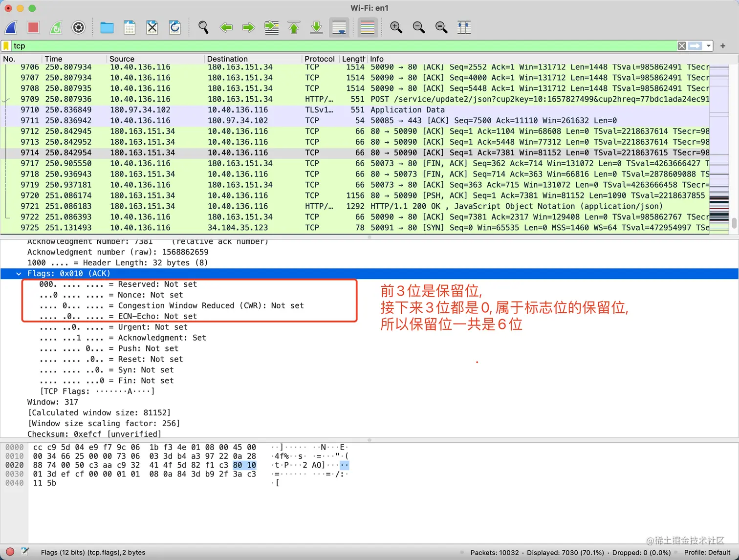This screenshot has height=560, width=739.
Task: Select Header Length: 32 bytes line
Action: click(x=117, y=263)
